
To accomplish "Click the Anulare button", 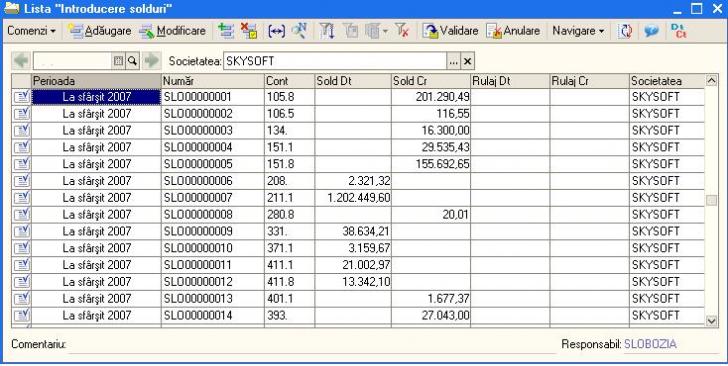I will (514, 31).
